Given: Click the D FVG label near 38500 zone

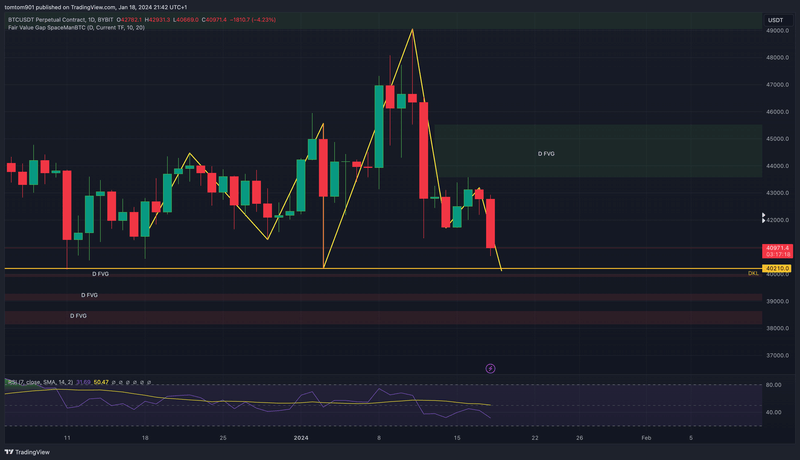Looking at the screenshot, I should [x=78, y=316].
